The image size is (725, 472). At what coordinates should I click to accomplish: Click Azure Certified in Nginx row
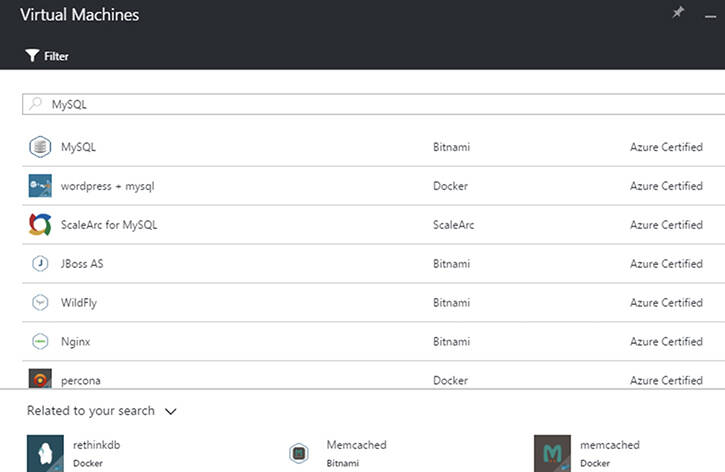[666, 341]
